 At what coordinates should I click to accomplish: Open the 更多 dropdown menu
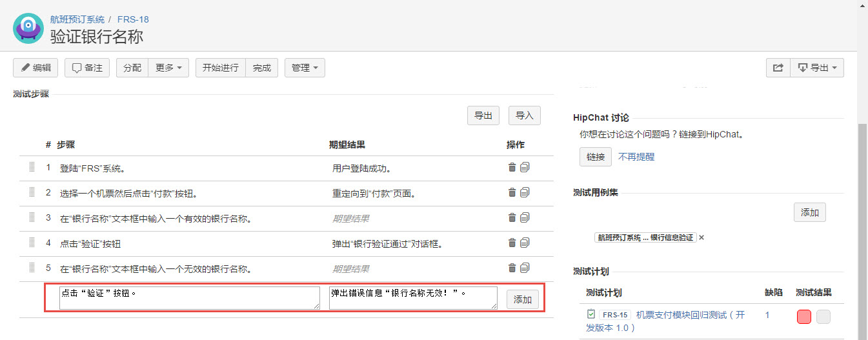coord(168,68)
